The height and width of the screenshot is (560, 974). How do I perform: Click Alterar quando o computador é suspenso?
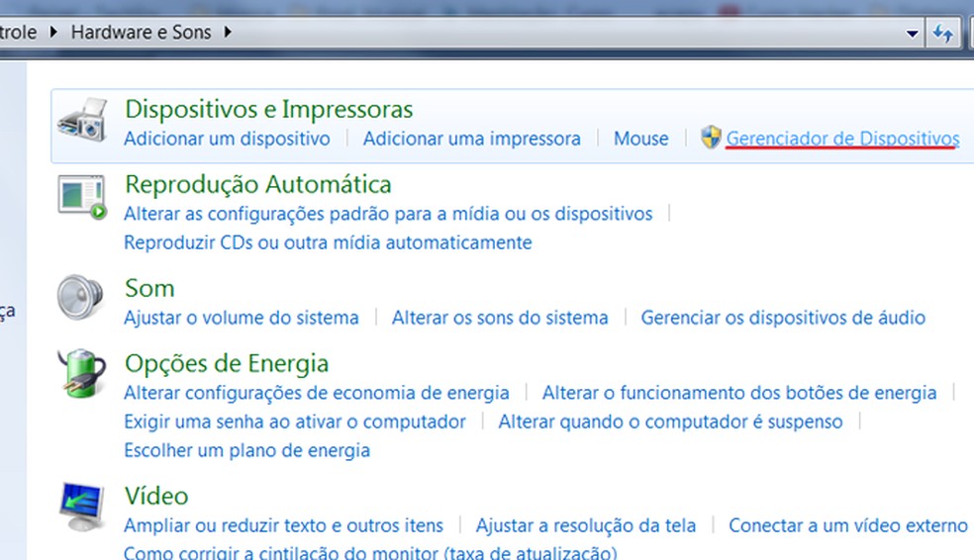pyautogui.click(x=671, y=422)
